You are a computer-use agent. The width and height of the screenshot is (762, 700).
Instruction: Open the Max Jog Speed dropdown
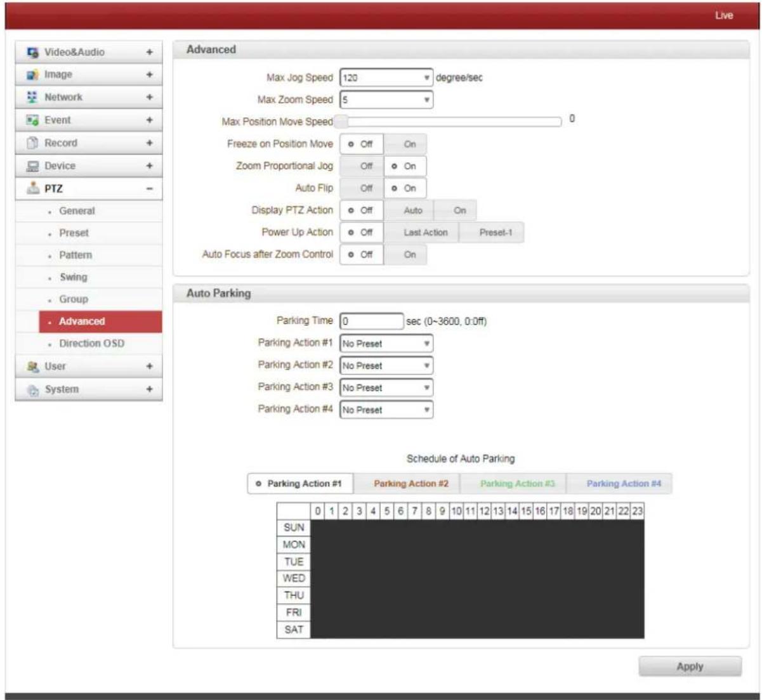pos(386,78)
